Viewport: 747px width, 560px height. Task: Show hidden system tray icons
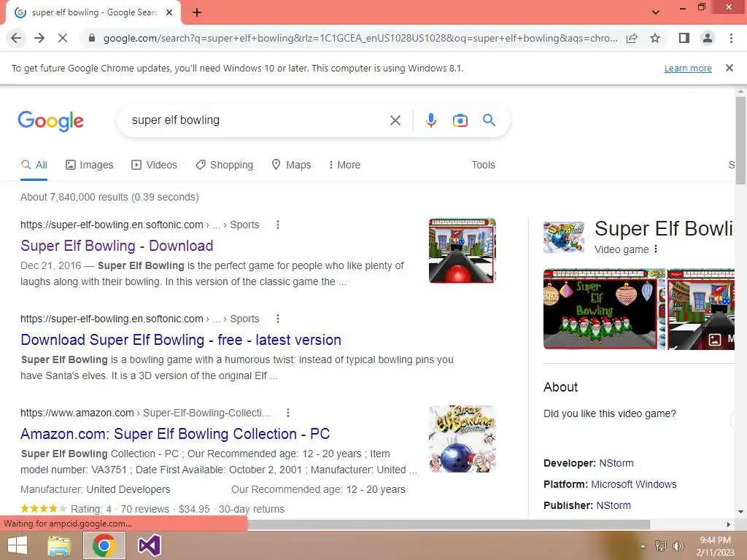643,546
